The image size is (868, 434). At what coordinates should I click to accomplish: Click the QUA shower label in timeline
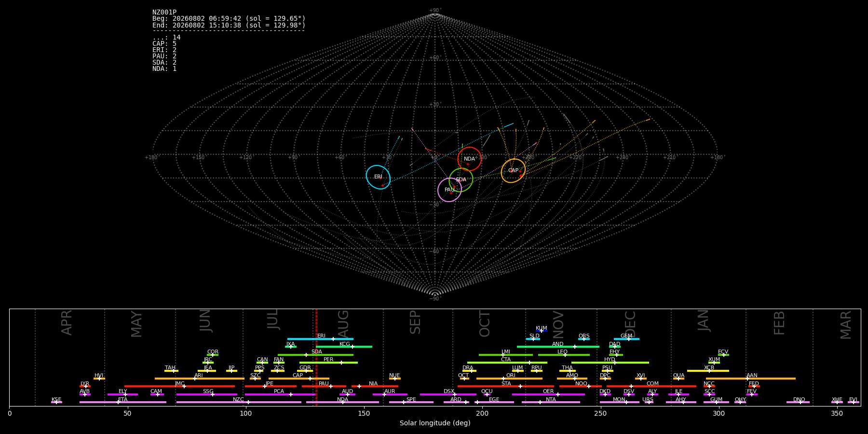pos(679,376)
